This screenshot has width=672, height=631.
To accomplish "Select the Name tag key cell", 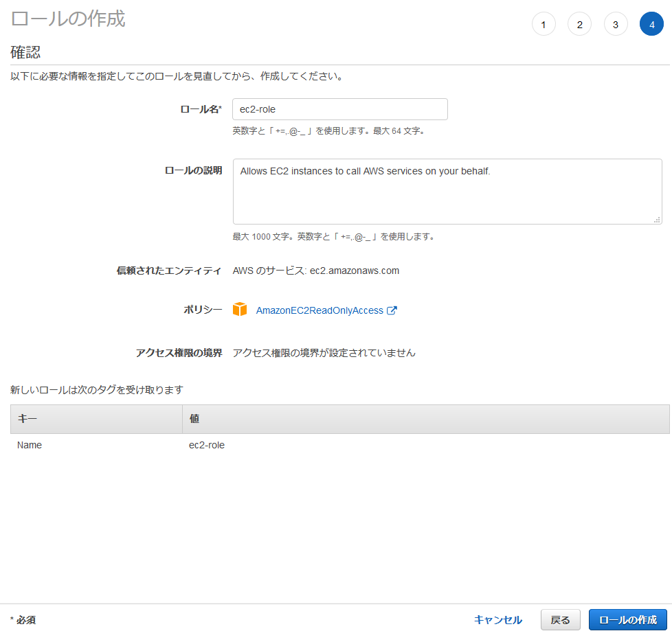I will pyautogui.click(x=30, y=445).
